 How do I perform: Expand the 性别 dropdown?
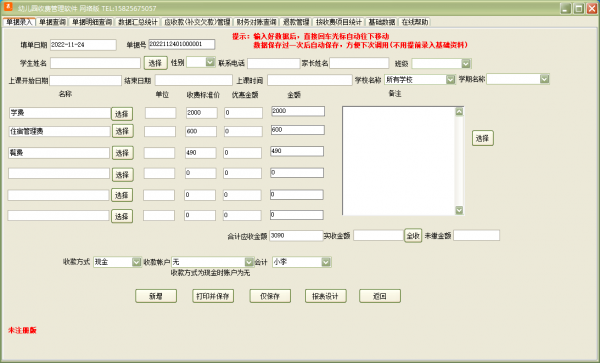click(210, 62)
